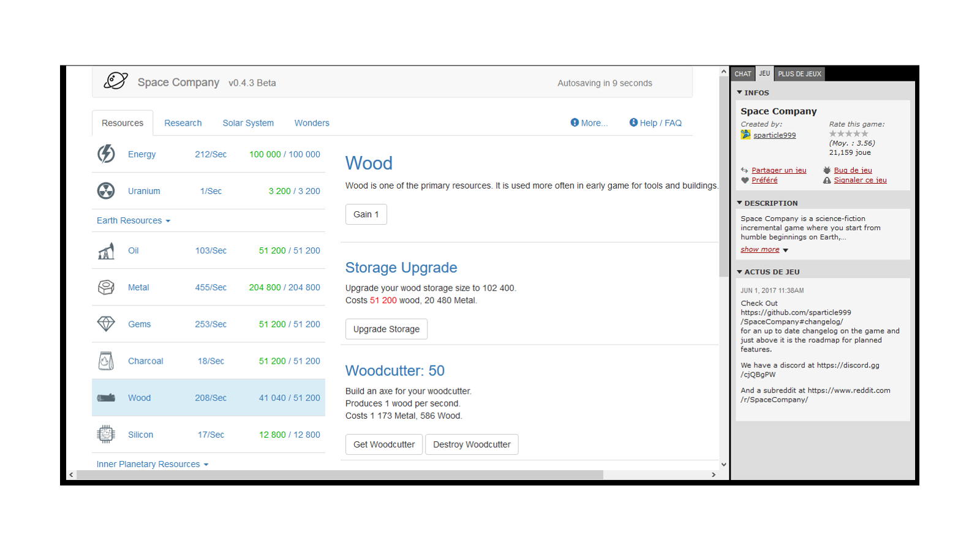This screenshot has height=551, width=980.
Task: Click the Space Company planet logo
Action: pyautogui.click(x=115, y=81)
